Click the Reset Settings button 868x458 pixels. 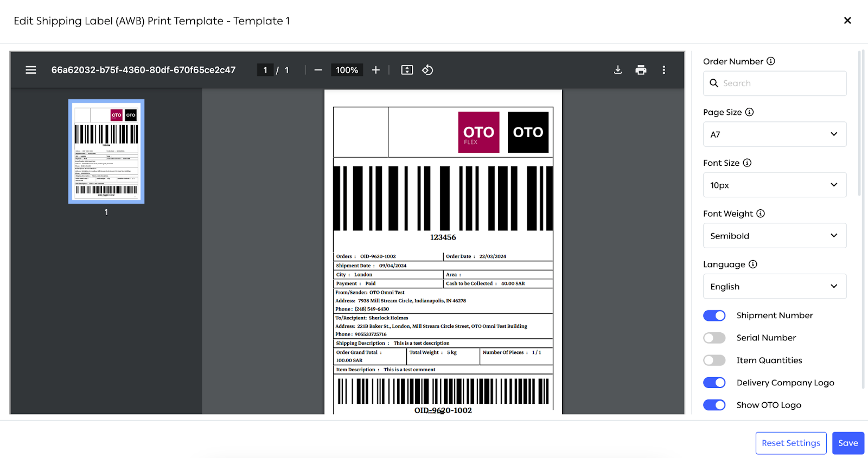pos(791,443)
